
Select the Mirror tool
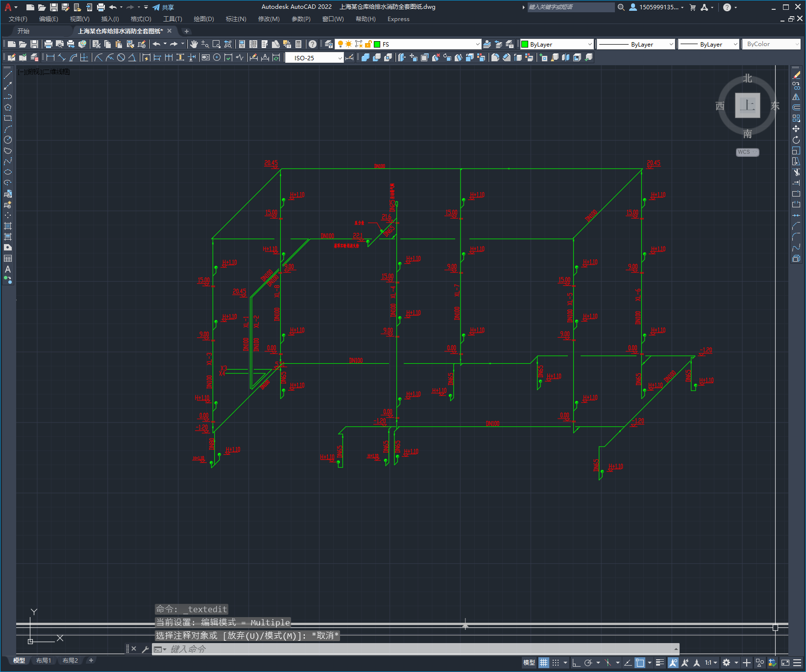(796, 97)
